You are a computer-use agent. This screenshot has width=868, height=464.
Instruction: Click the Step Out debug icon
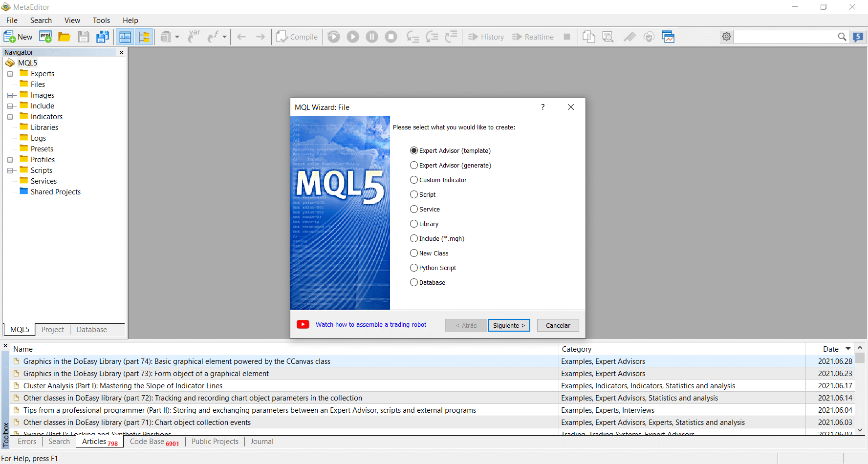[x=451, y=37]
